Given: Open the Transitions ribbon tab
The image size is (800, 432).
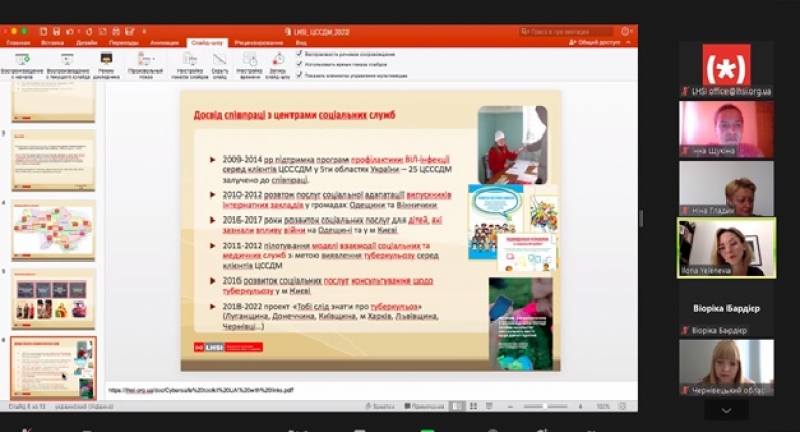Looking at the screenshot, I should point(124,44).
